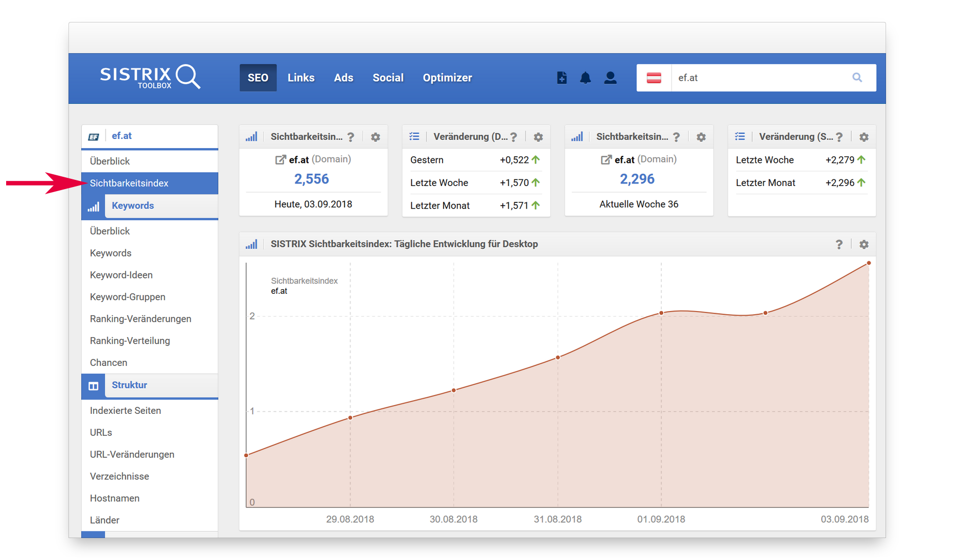Click the add document icon in header

(x=562, y=78)
